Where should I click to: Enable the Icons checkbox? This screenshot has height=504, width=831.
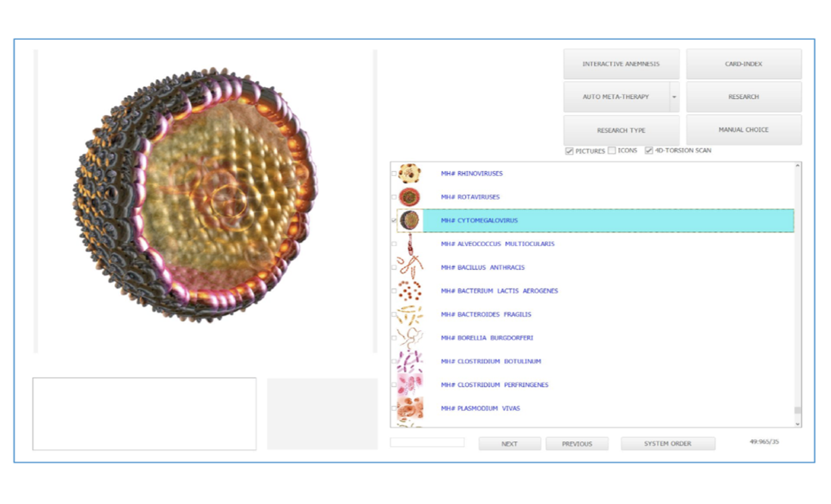coord(611,151)
